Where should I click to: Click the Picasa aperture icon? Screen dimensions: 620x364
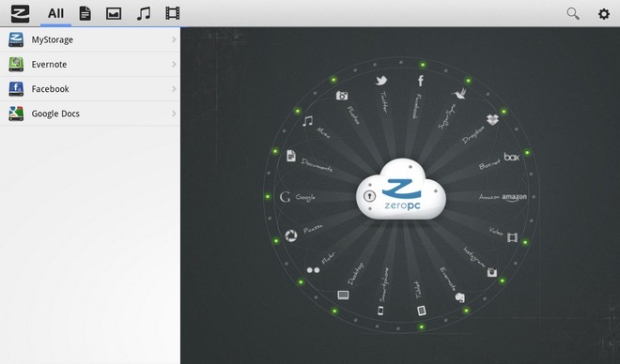click(x=291, y=235)
